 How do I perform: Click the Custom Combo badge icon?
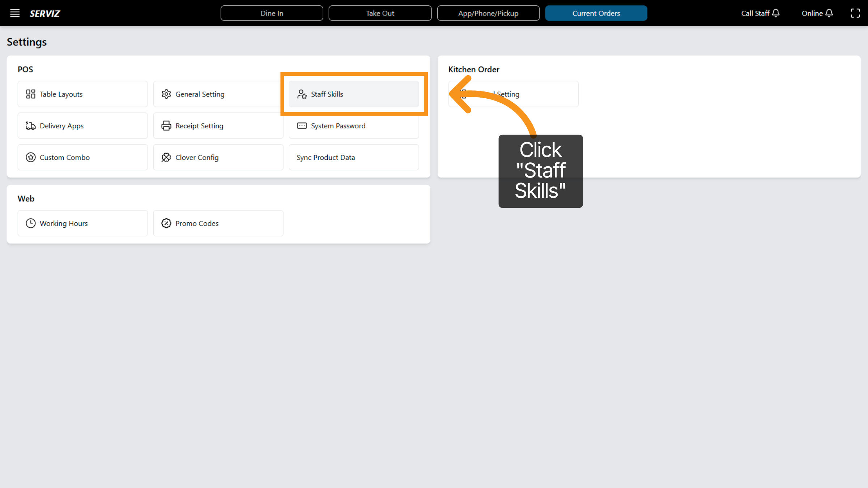click(x=31, y=157)
